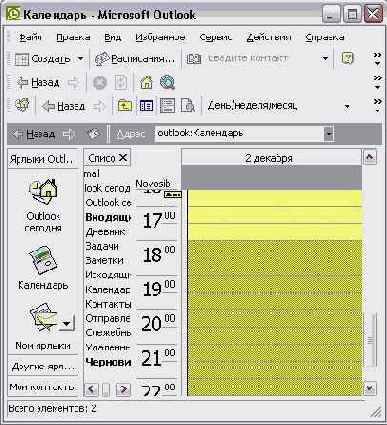
Task: Select Задачи folder in the list
Action: tap(102, 246)
